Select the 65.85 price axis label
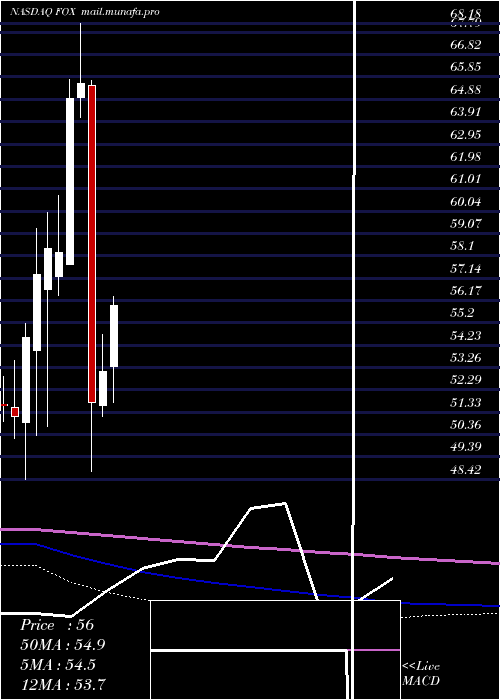The width and height of the screenshot is (500, 700). pos(466,67)
